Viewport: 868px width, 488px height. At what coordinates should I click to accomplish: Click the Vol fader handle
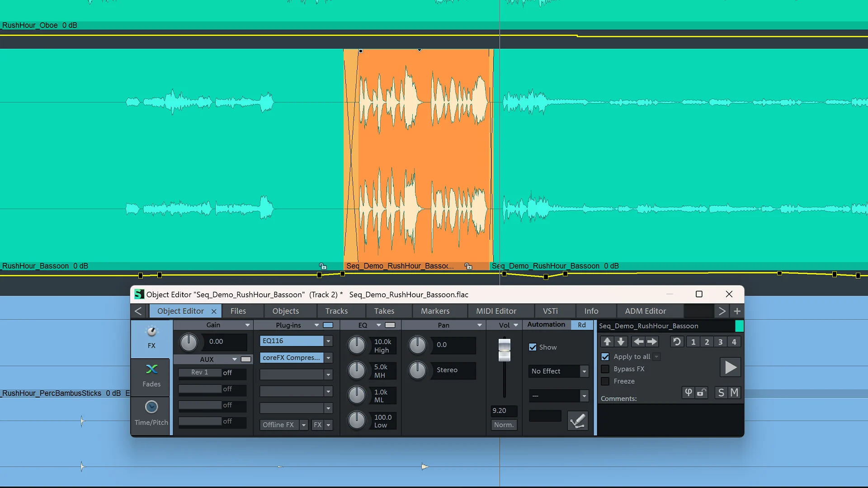click(504, 350)
